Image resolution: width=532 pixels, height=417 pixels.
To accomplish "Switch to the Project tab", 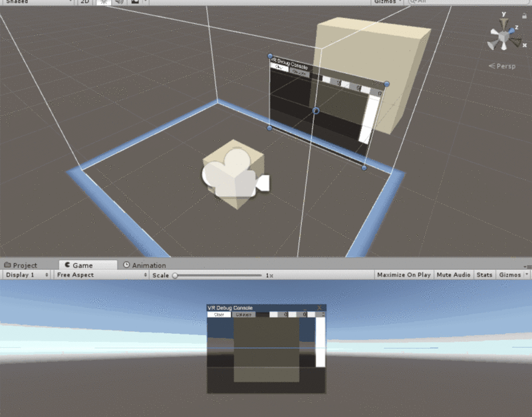I will point(21,265).
